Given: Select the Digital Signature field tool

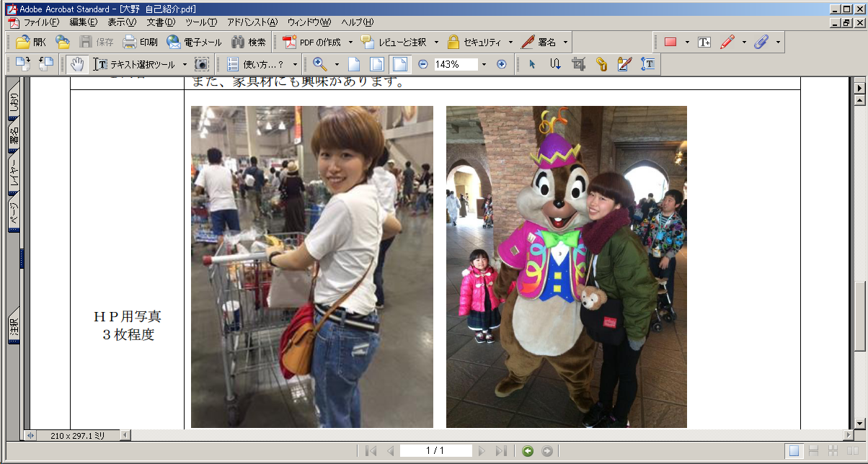Looking at the screenshot, I should coord(624,64).
